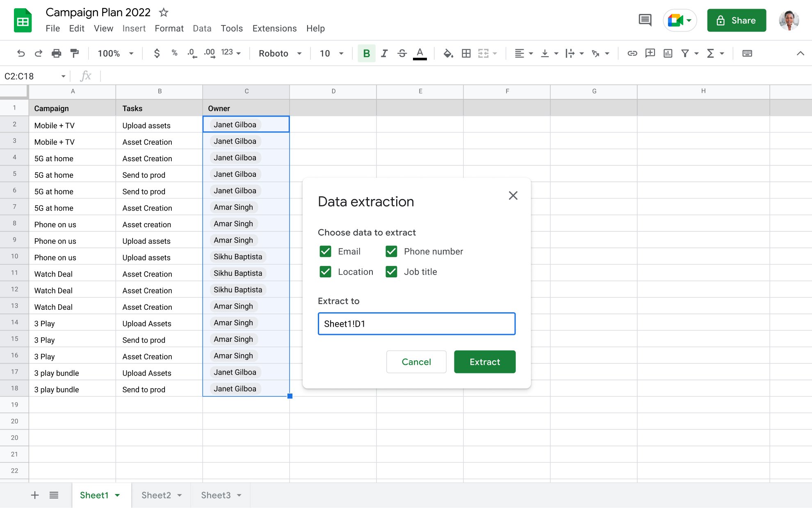
Task: Select the Paint format tool
Action: point(74,53)
